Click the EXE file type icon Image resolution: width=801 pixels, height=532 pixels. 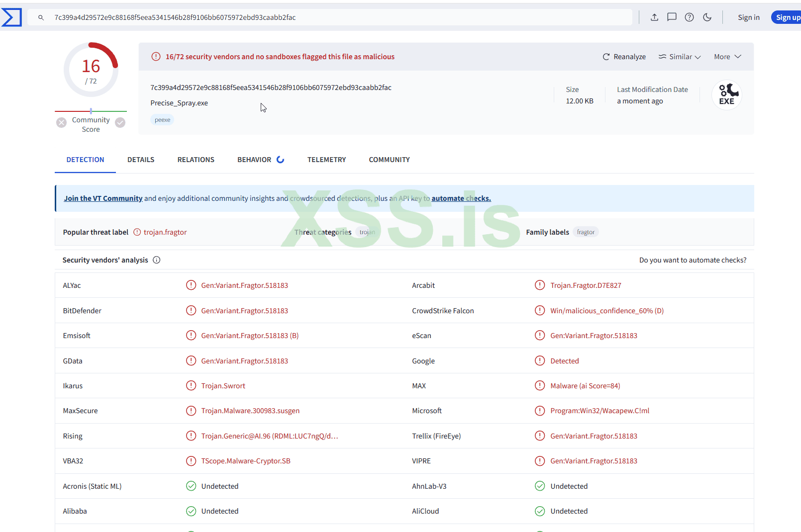pyautogui.click(x=726, y=94)
